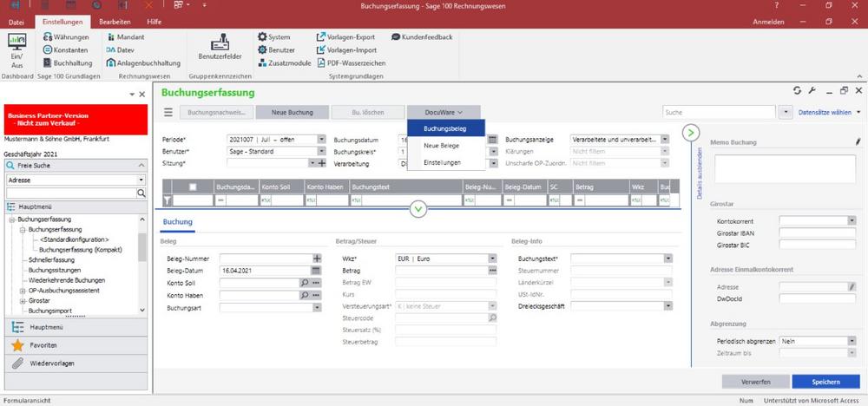Open Währungen settings in ribbon

tap(66, 37)
